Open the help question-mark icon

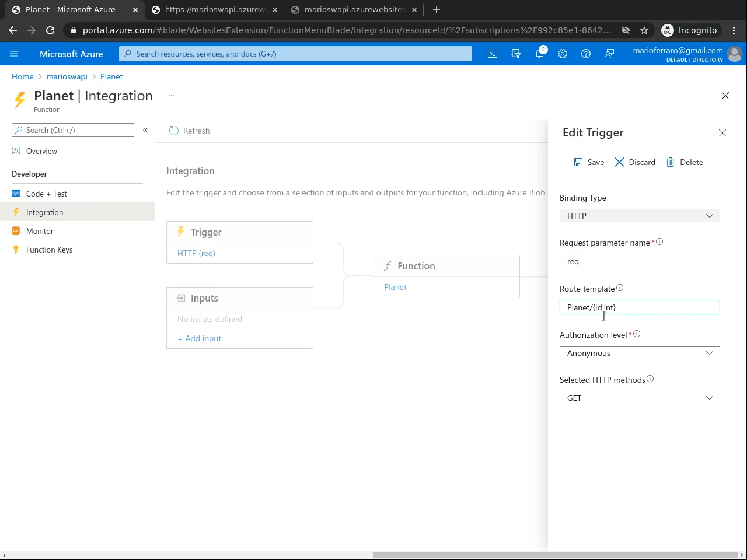pyautogui.click(x=585, y=54)
